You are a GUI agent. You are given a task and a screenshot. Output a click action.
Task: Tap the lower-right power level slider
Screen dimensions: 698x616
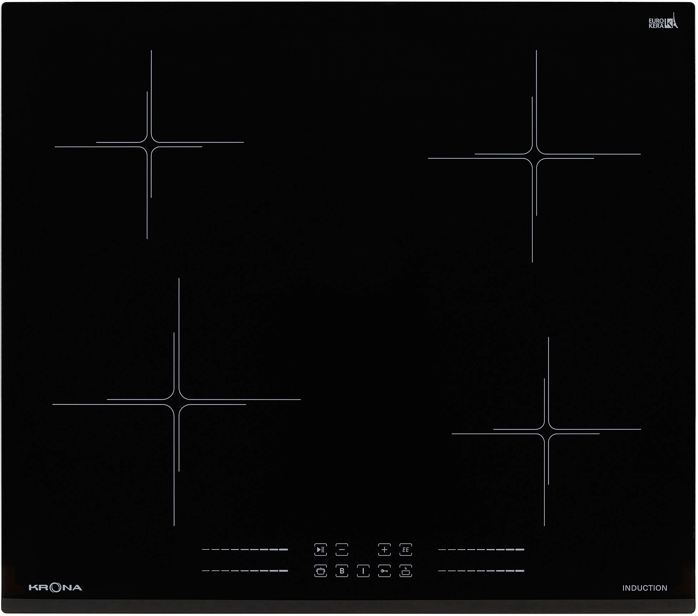pos(481,571)
